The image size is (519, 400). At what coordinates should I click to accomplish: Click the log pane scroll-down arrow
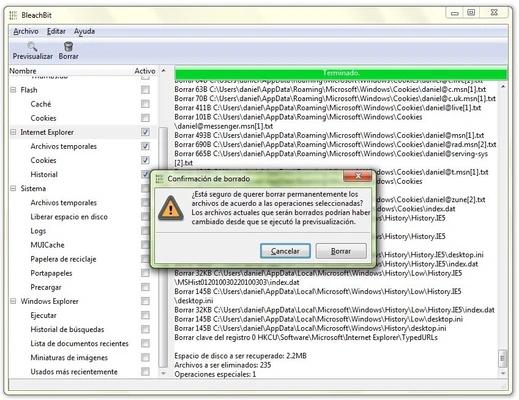[x=503, y=373]
